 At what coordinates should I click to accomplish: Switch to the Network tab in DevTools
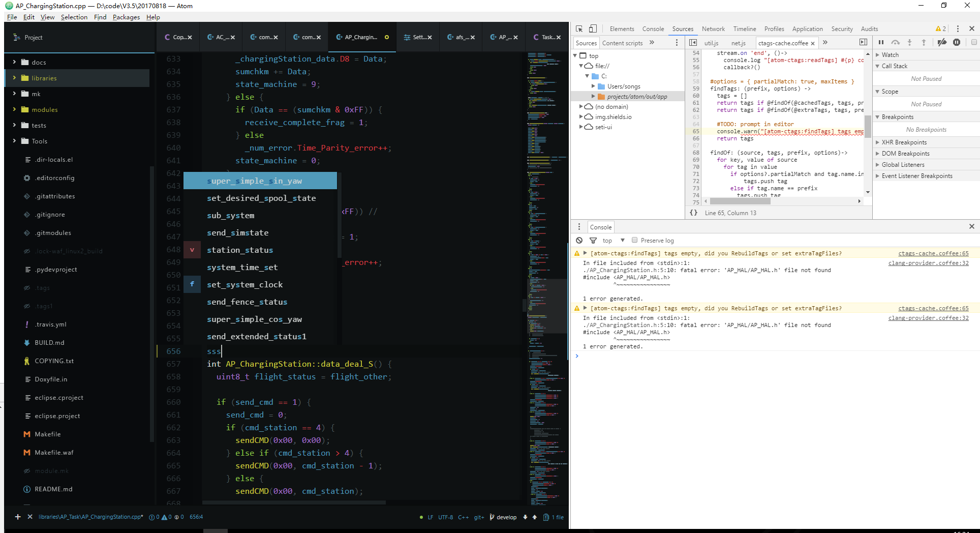713,29
